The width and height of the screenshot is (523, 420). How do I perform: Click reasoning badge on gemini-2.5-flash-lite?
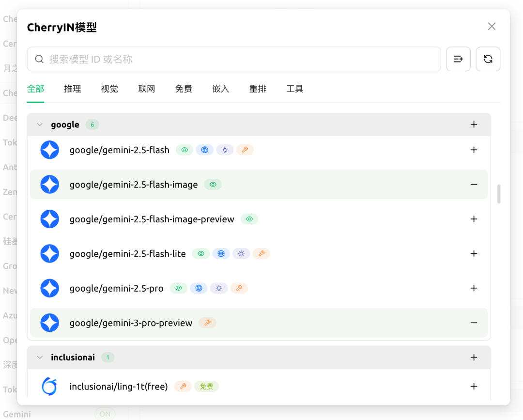pyautogui.click(x=241, y=253)
